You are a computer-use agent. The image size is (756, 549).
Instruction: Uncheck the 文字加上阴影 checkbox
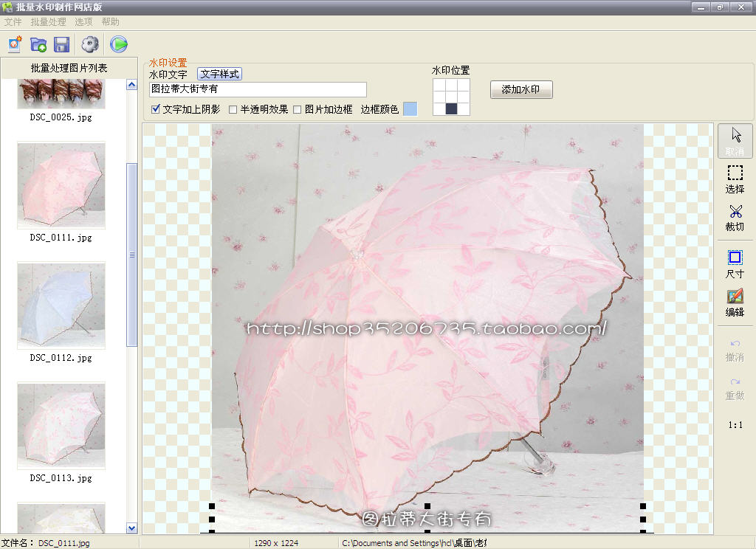click(156, 109)
